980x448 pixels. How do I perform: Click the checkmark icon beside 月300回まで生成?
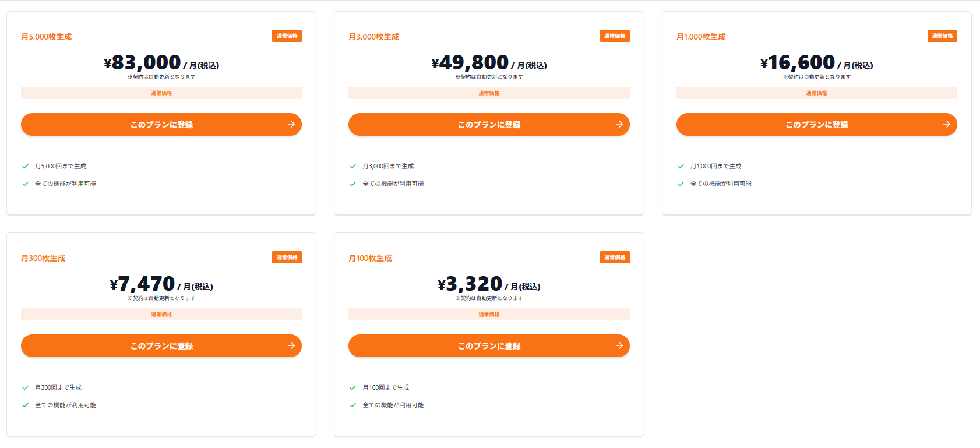coord(25,387)
